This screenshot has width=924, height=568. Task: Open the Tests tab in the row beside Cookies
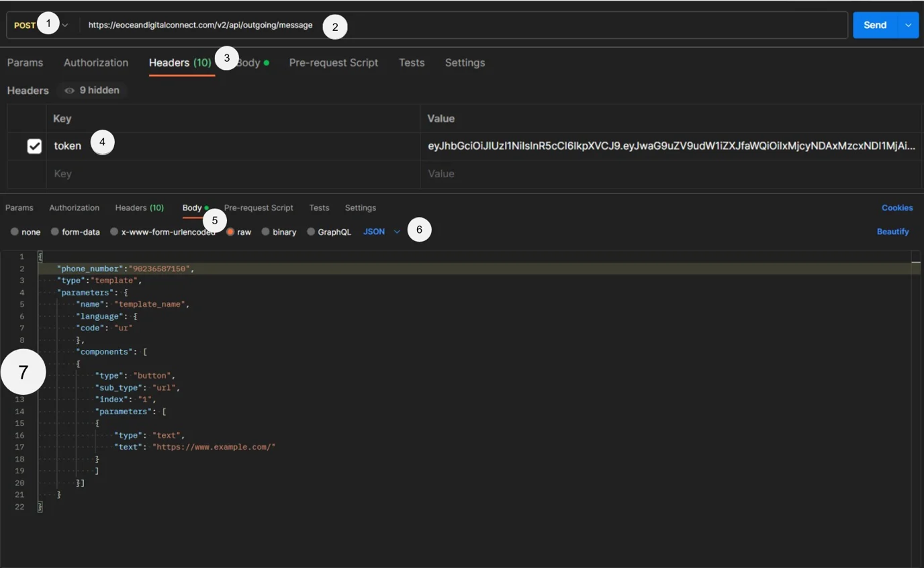pyautogui.click(x=319, y=207)
